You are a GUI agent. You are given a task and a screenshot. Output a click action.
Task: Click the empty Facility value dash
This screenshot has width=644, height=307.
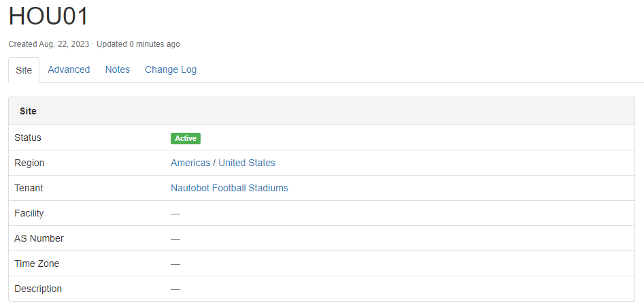coord(175,214)
